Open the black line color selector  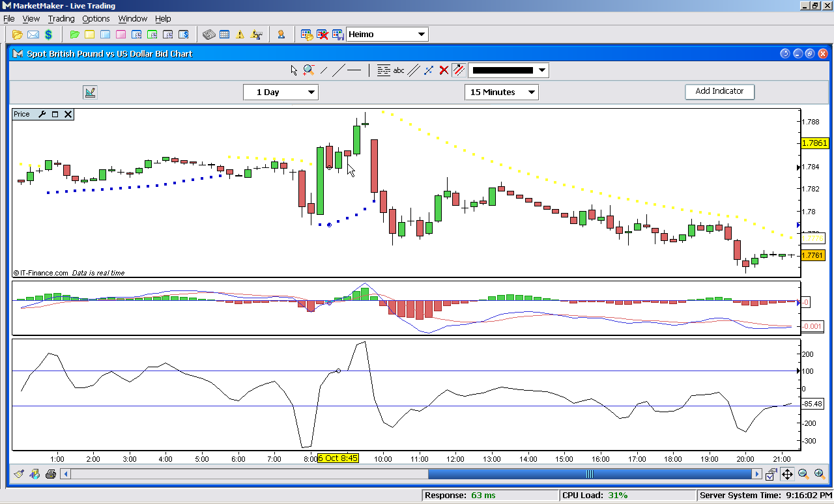(508, 70)
